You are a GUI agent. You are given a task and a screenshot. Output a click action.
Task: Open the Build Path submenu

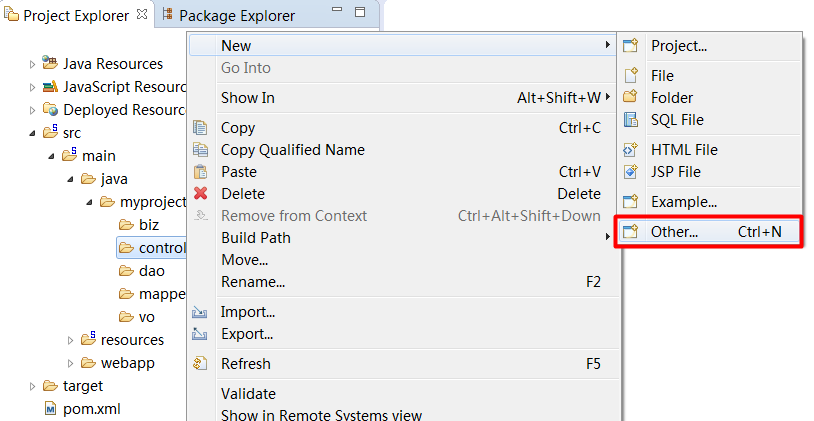point(255,238)
